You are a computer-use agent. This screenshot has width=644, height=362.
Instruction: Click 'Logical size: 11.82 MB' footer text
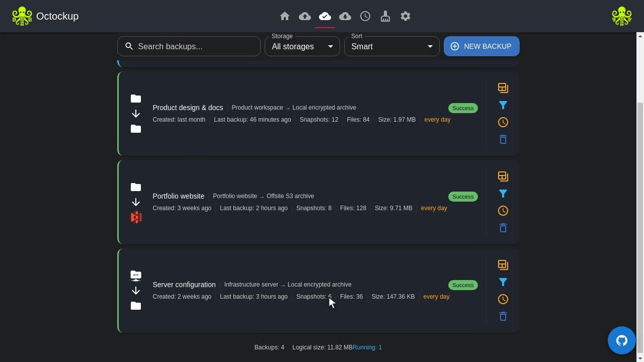pos(323,347)
